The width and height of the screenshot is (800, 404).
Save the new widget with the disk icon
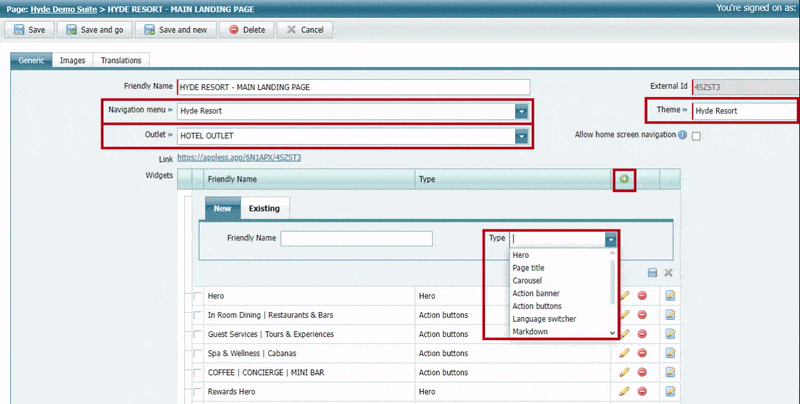click(652, 273)
